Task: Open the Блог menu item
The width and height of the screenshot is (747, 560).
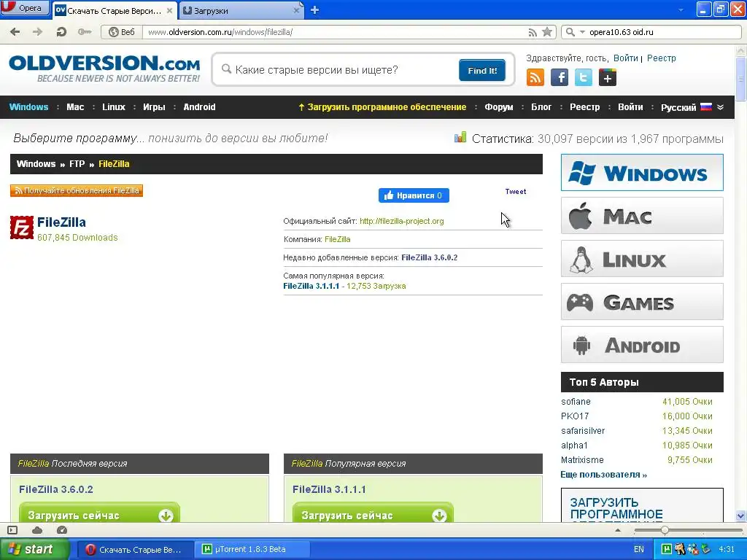Action: pos(541,106)
